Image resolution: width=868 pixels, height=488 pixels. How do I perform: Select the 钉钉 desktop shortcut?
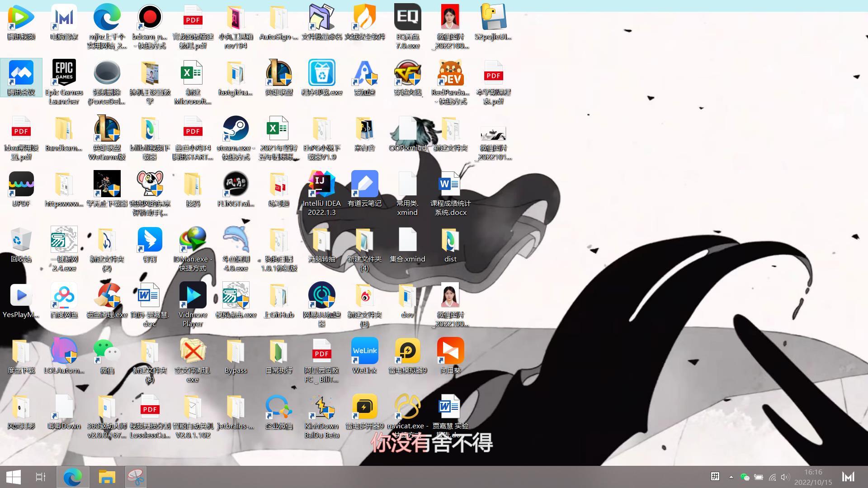tap(150, 245)
